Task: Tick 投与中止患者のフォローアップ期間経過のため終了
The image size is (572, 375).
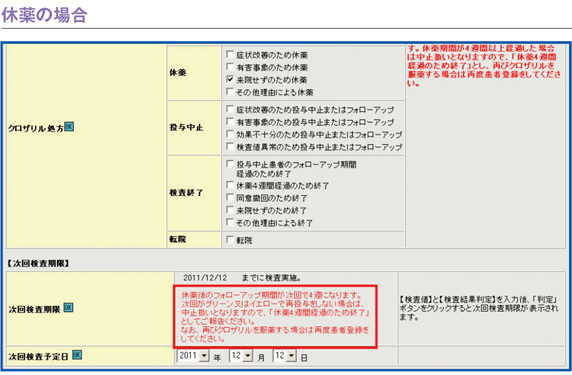Action: tap(230, 164)
